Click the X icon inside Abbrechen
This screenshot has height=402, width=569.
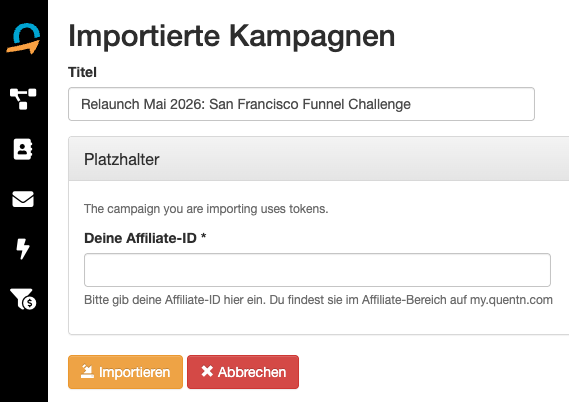pos(207,371)
